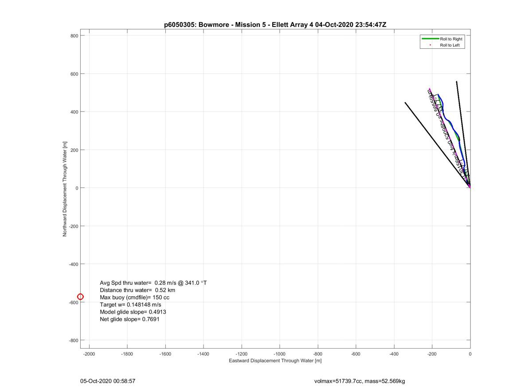Image resolution: width=532 pixels, height=392 pixels.
Task: Click the 05-Oct-2020 00:58:57 timestamp footer
Action: tap(108, 381)
